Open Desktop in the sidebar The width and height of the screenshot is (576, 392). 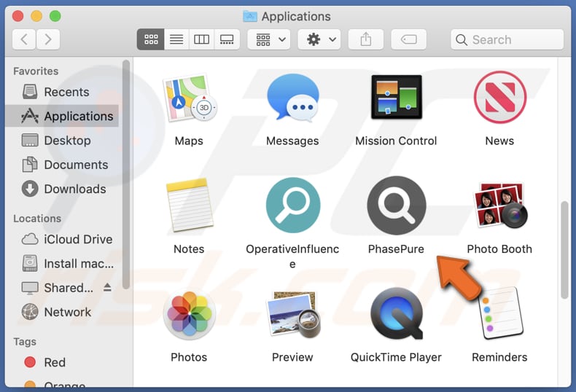coord(62,140)
